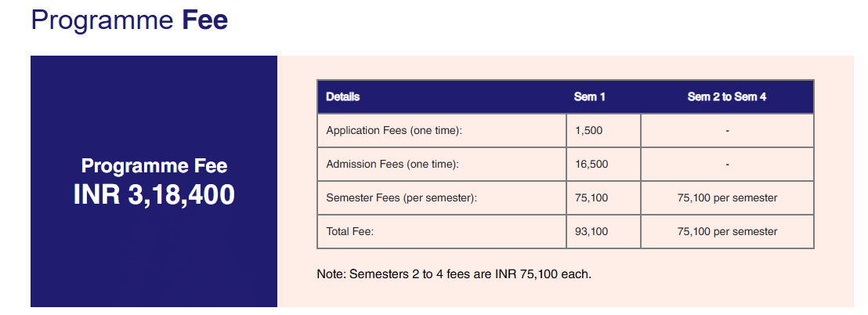Select the Sem 2 to Sem 4 header
The height and width of the screenshot is (315, 868).
[x=727, y=97]
